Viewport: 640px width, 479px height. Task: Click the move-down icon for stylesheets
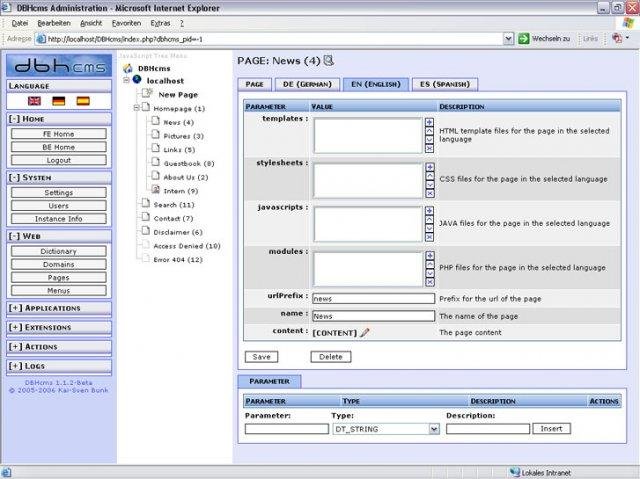pyautogui.click(x=430, y=184)
